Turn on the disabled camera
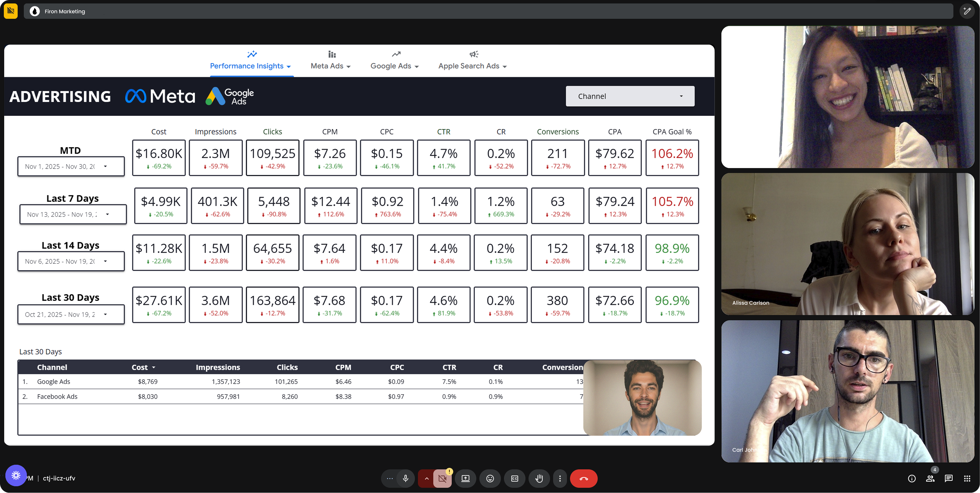Screen dimensions: 980x493 point(442,478)
